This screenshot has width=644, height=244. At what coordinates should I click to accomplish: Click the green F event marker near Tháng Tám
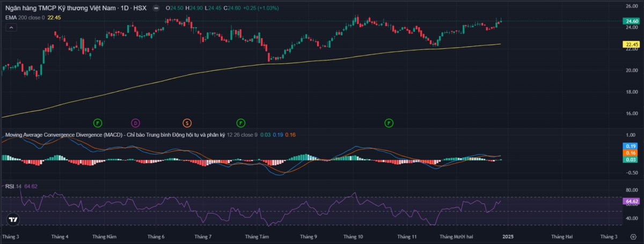click(240, 123)
